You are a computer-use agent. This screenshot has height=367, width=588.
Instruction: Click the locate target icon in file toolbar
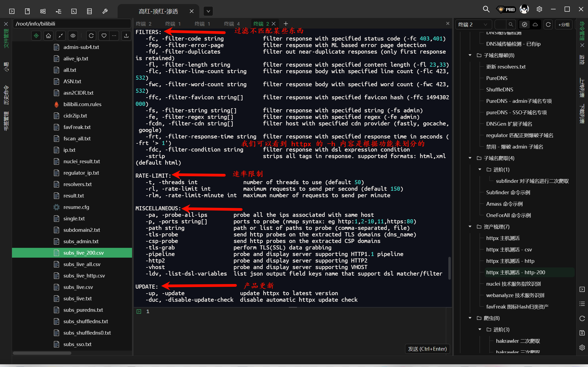click(36, 36)
